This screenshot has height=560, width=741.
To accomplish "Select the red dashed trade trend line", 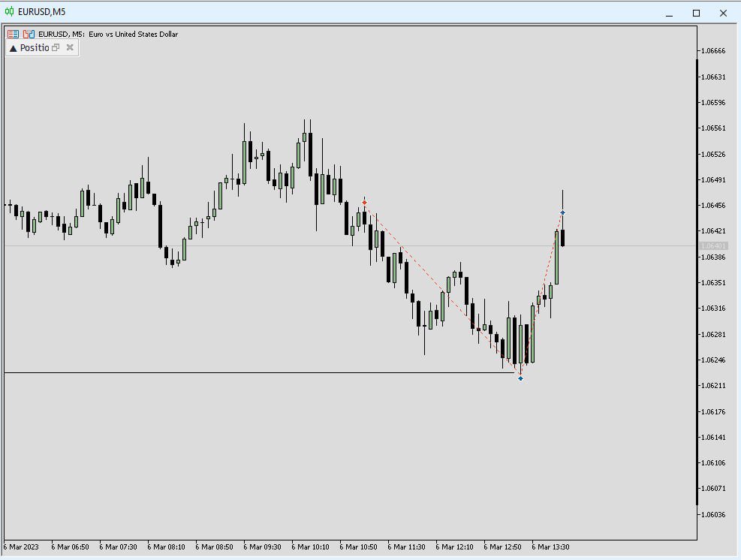I will coord(442,290).
